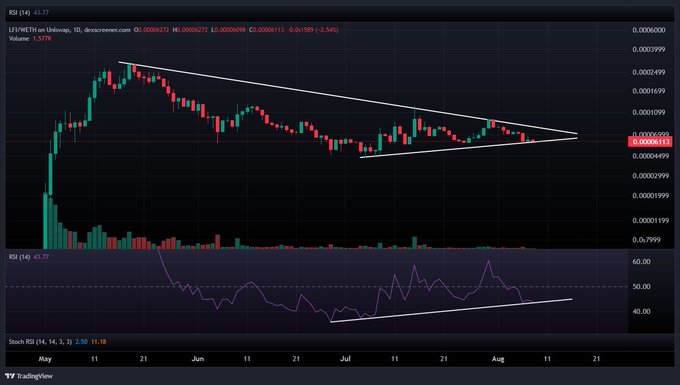Viewport: 680px width, 385px height.
Task: Click the 0.00004499 price axis label
Action: point(650,156)
